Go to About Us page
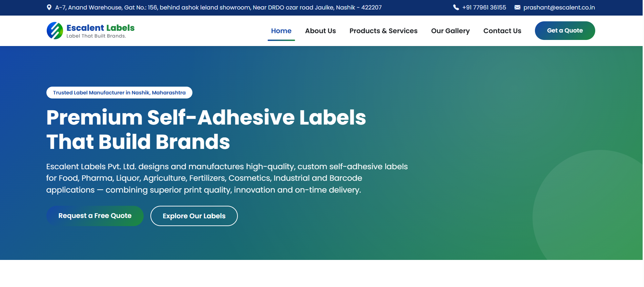 320,31
